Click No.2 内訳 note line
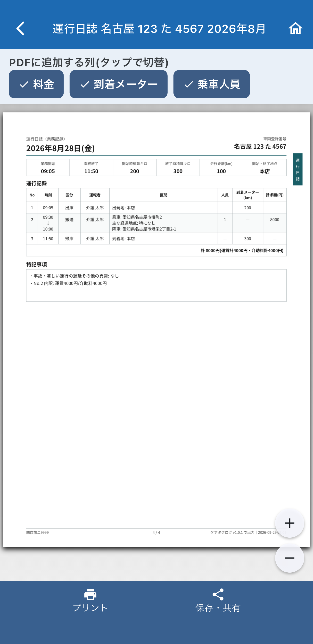This screenshot has width=313, height=644. [68, 283]
